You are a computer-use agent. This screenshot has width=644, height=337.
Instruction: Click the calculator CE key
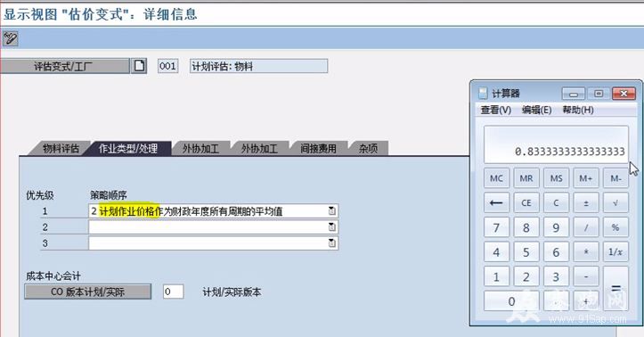pyautogui.click(x=526, y=203)
